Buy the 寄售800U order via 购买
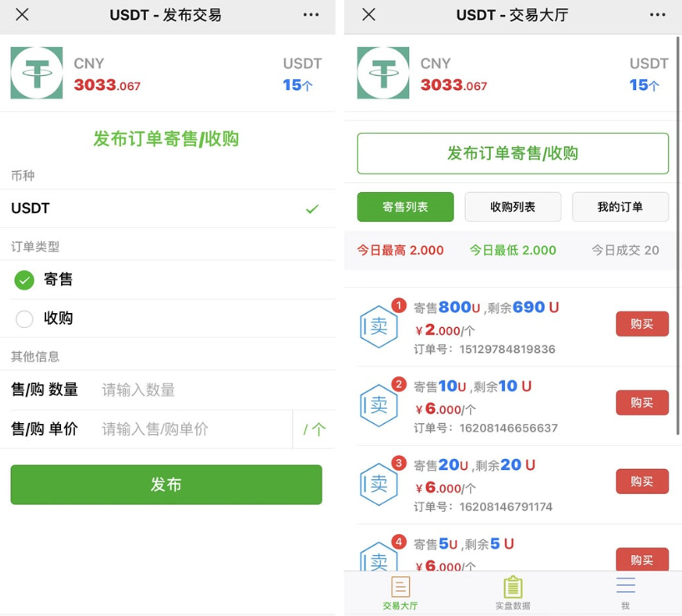Image resolution: width=682 pixels, height=616 pixels. click(642, 324)
